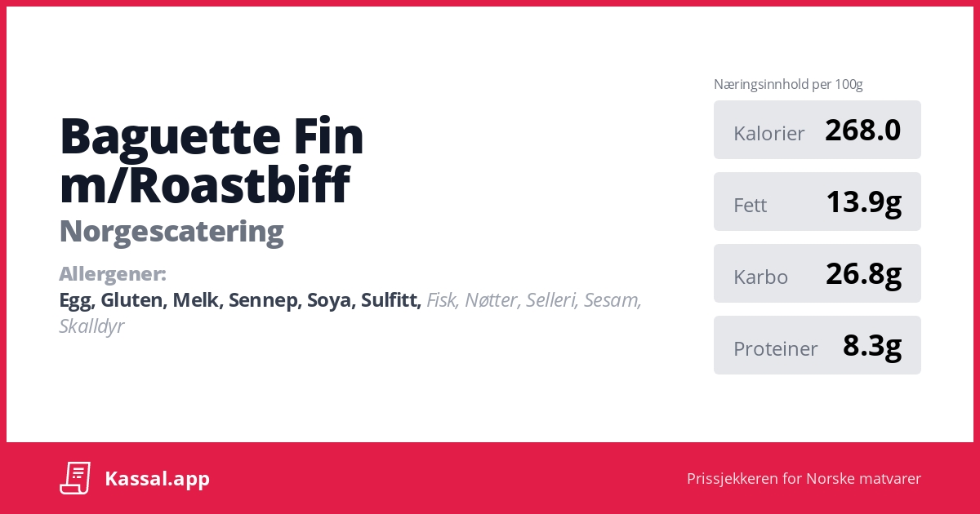Screen dimensions: 980x514
Task: Select the Proteiner 8.3g nutrition box
Action: (817, 346)
